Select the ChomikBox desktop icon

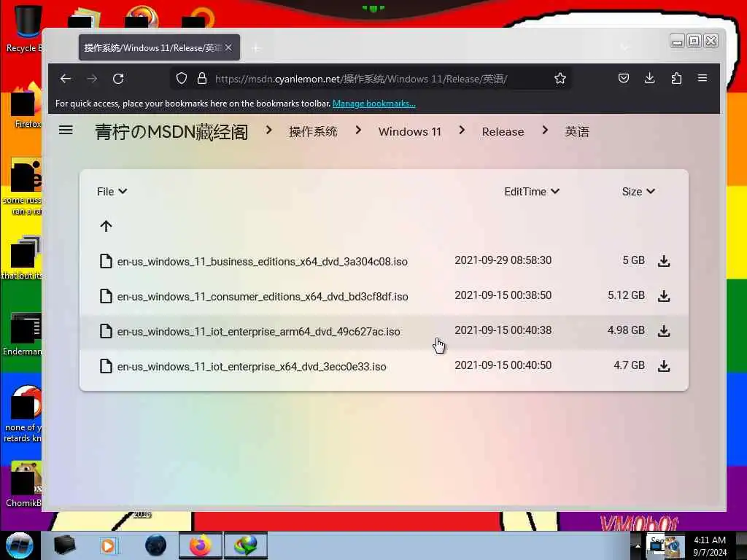(x=24, y=484)
